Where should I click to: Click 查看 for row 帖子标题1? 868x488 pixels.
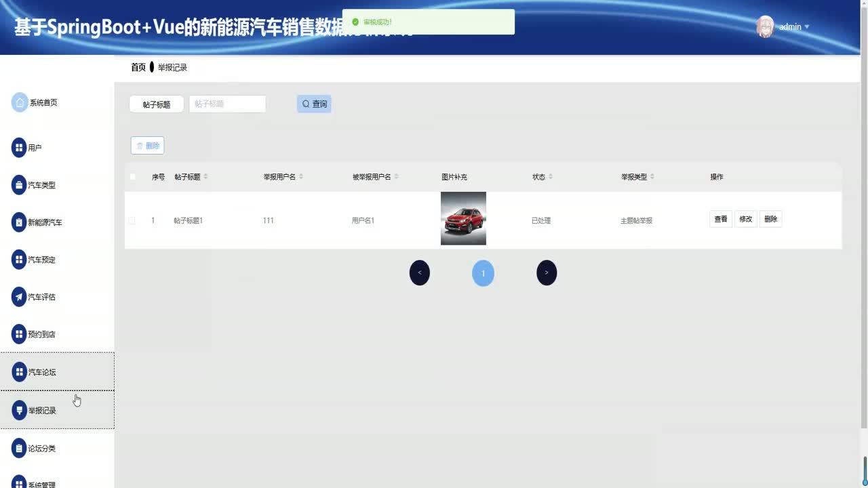click(x=721, y=219)
